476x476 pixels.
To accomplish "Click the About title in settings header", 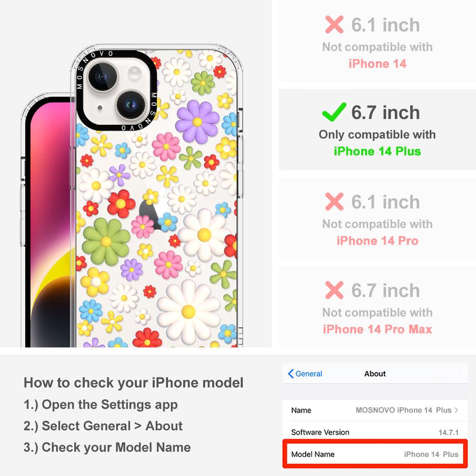I will click(375, 374).
